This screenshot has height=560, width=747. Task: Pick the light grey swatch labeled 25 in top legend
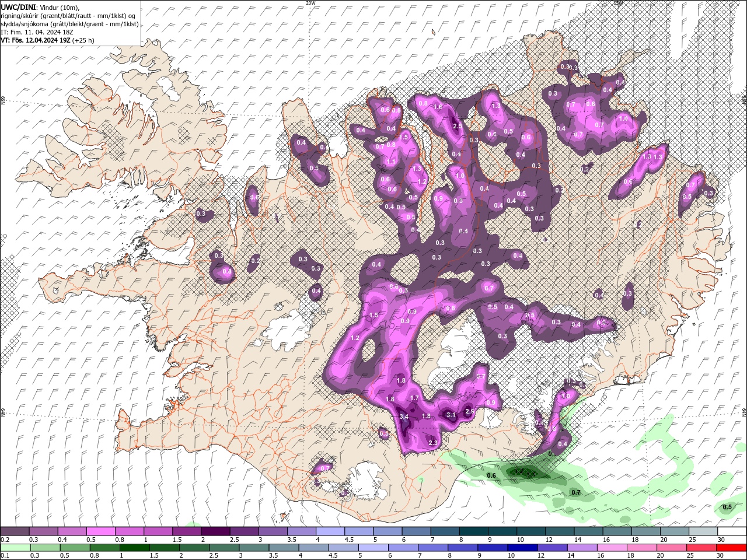[703, 531]
